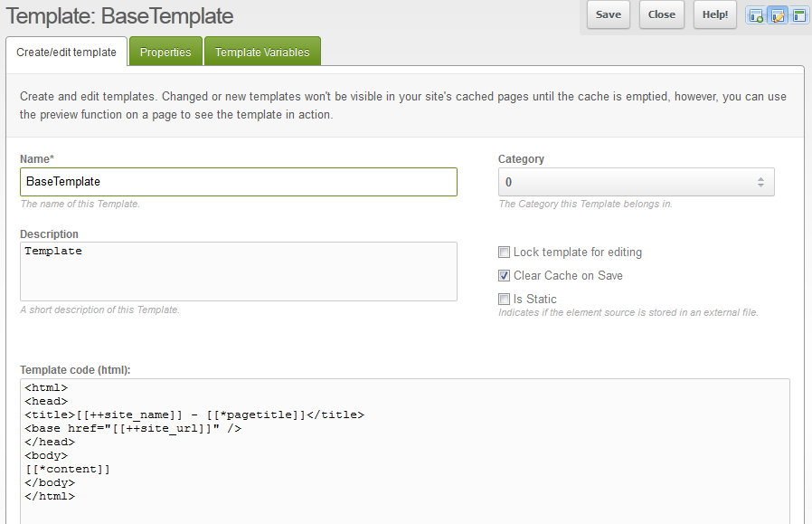Click into the Name input field
The height and width of the screenshot is (524, 812).
pyautogui.click(x=239, y=182)
